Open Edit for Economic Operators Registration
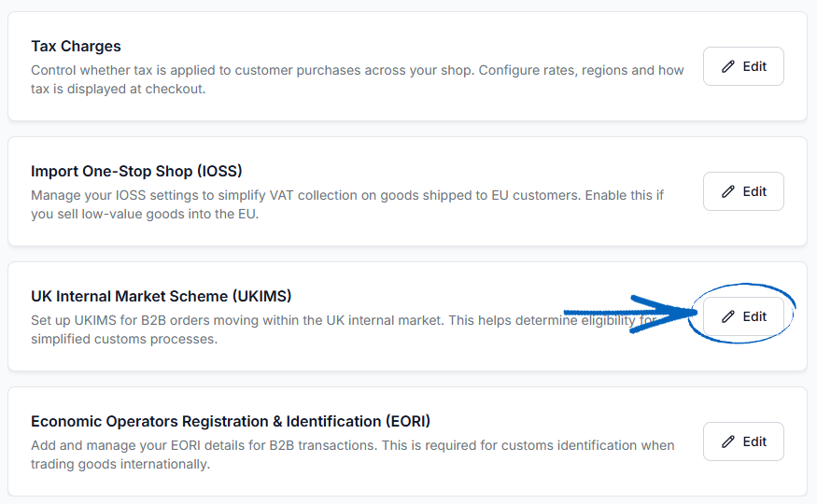Viewport: 817px width, 504px height. 743,441
